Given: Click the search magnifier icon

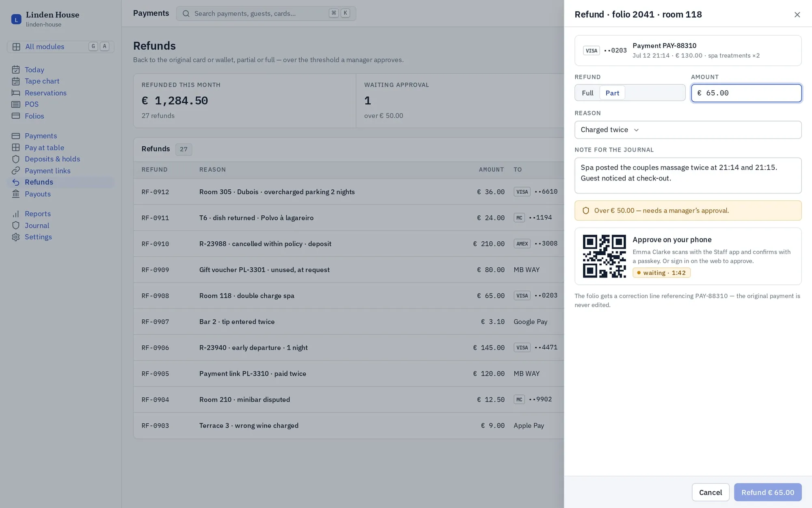Looking at the screenshot, I should click(186, 13).
